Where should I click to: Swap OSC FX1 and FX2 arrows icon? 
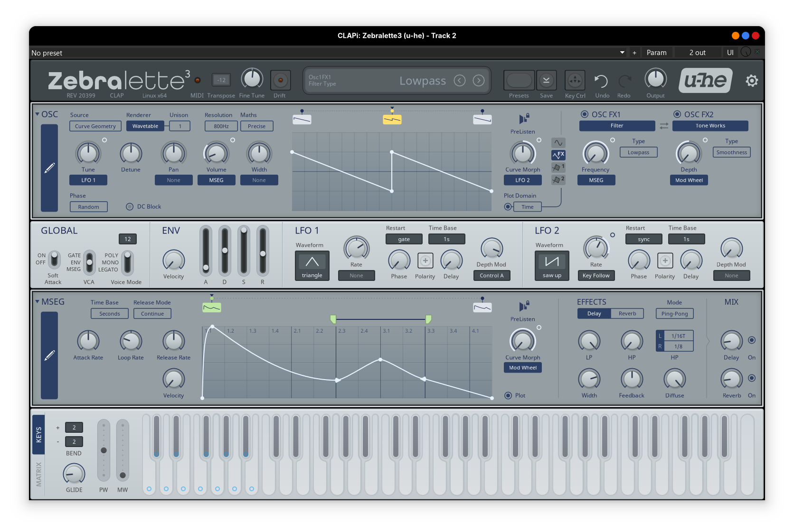click(x=664, y=126)
